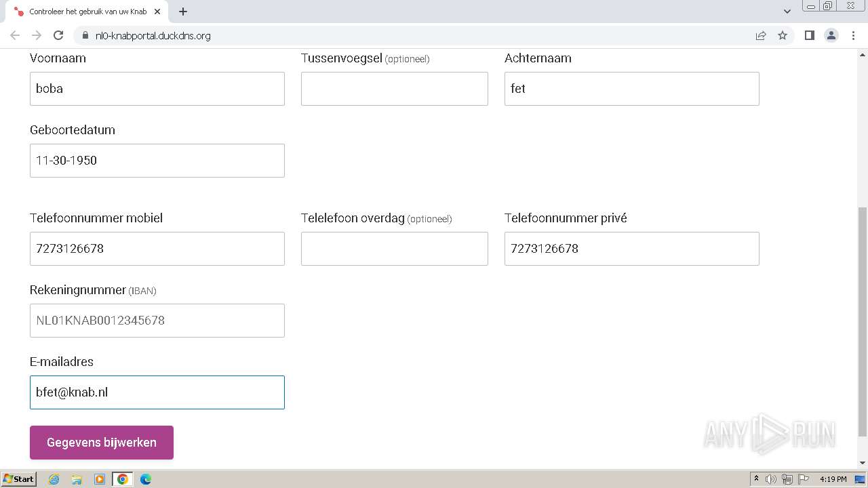Focus the Telelefoon overdag field
868x488 pixels.
395,249
